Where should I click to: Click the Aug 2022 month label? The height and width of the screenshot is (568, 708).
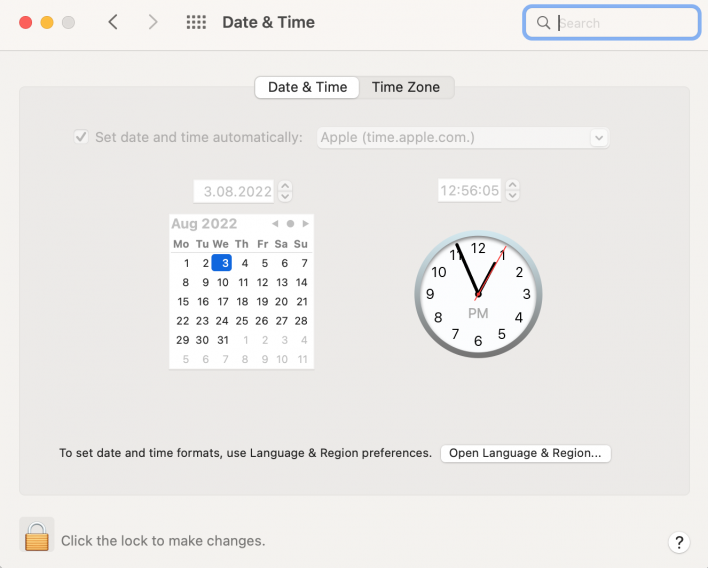pos(204,224)
